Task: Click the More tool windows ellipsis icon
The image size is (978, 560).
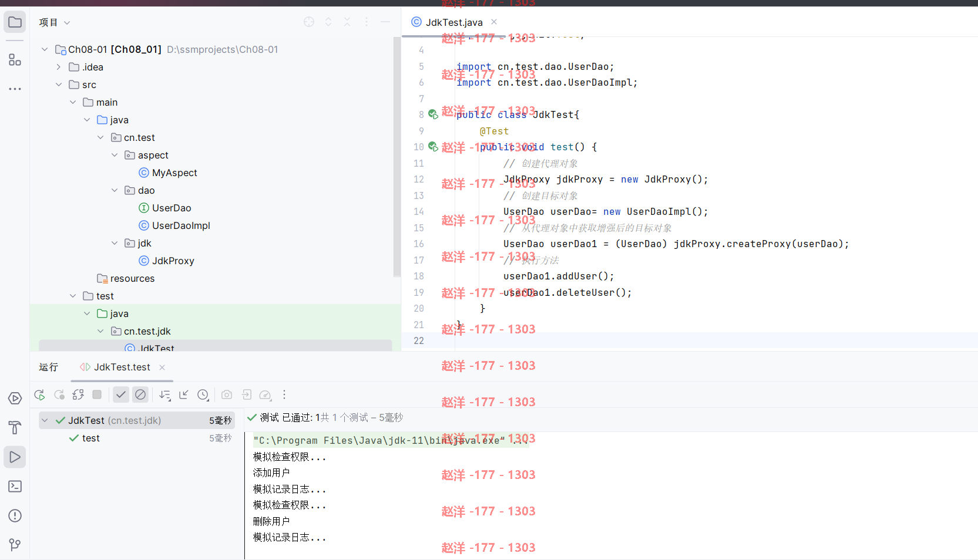Action: 15,89
